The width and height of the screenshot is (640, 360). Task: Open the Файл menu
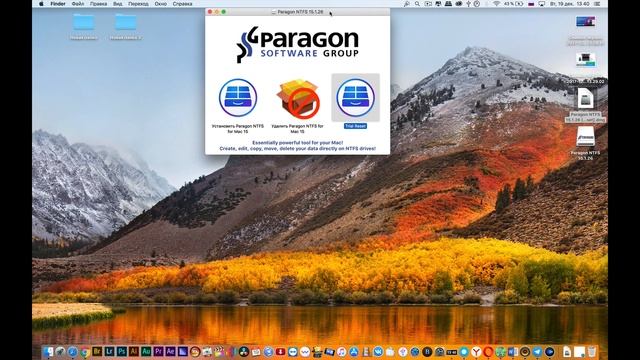pos(78,4)
